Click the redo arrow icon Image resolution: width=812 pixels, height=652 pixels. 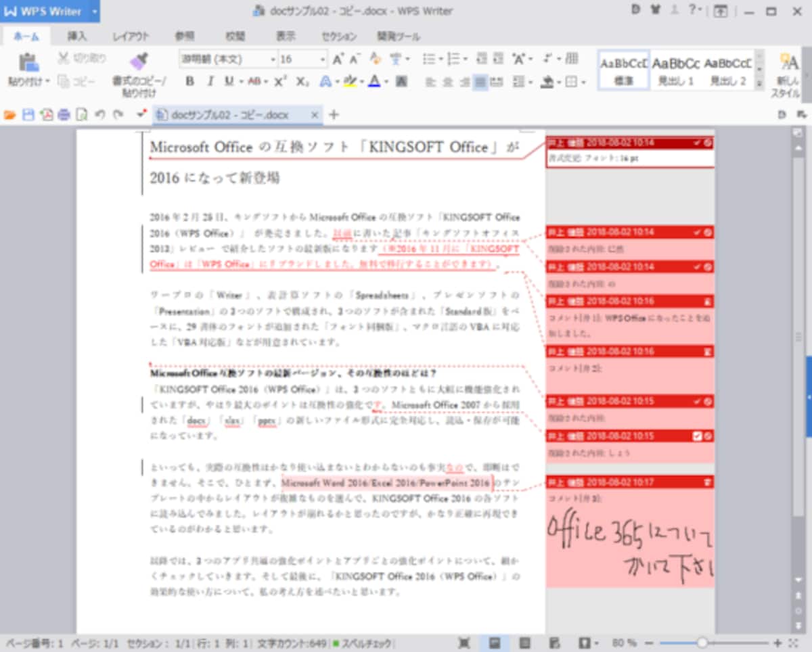[118, 115]
